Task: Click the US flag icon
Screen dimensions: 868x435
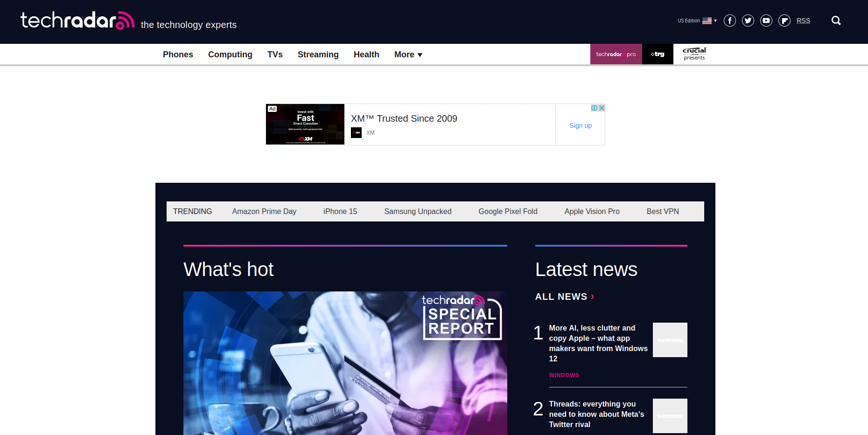Action: click(707, 21)
